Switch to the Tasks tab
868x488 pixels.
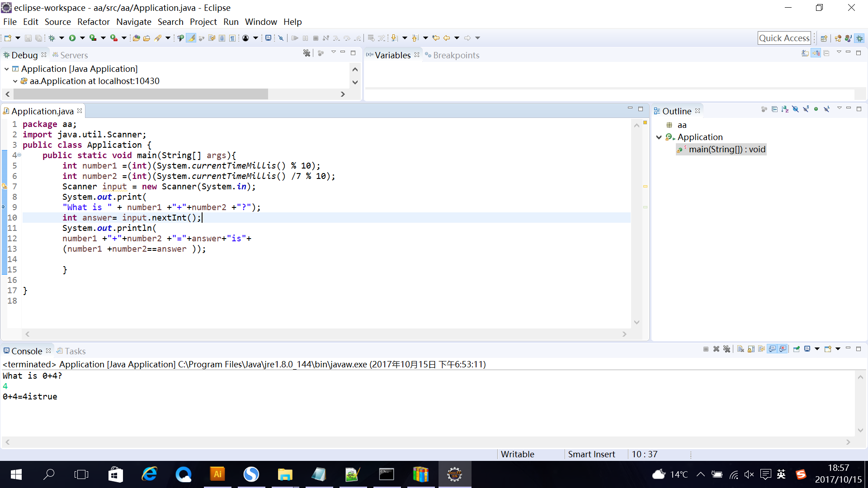(x=71, y=351)
